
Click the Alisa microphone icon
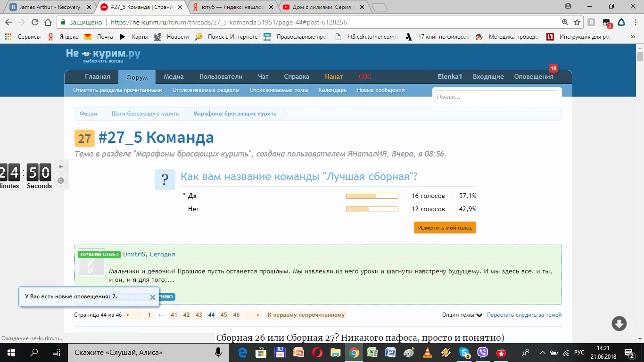coord(218,353)
